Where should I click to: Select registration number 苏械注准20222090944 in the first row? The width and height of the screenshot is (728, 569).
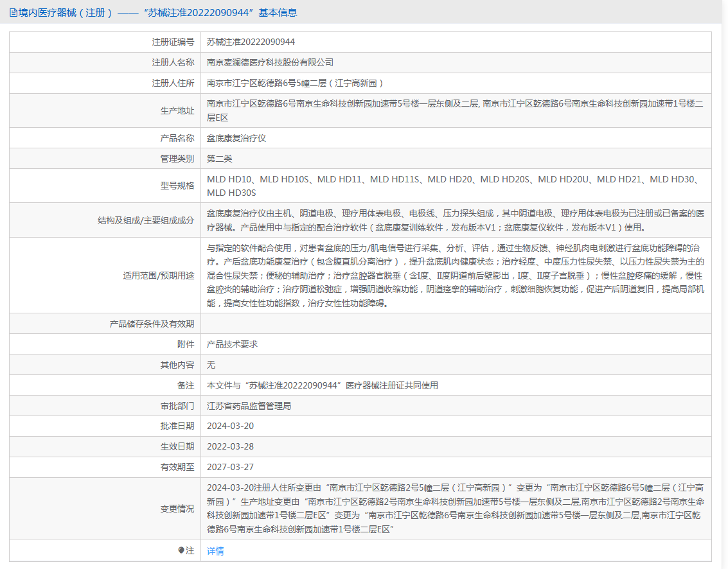coord(251,42)
